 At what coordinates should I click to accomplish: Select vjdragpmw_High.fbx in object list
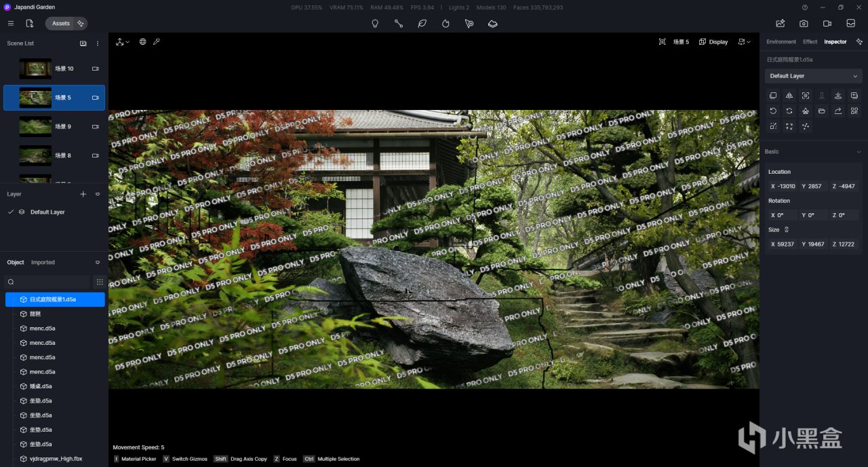click(x=56, y=459)
